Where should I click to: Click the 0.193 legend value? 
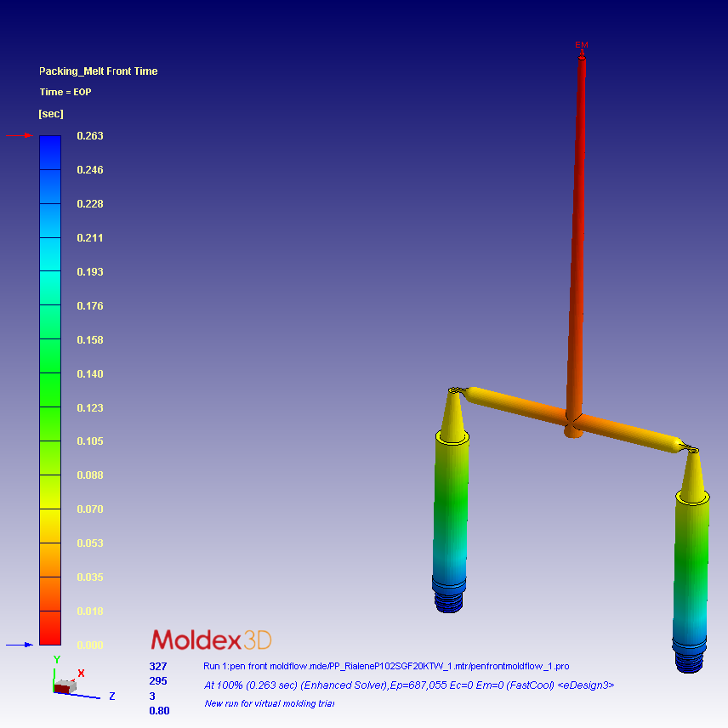point(90,271)
